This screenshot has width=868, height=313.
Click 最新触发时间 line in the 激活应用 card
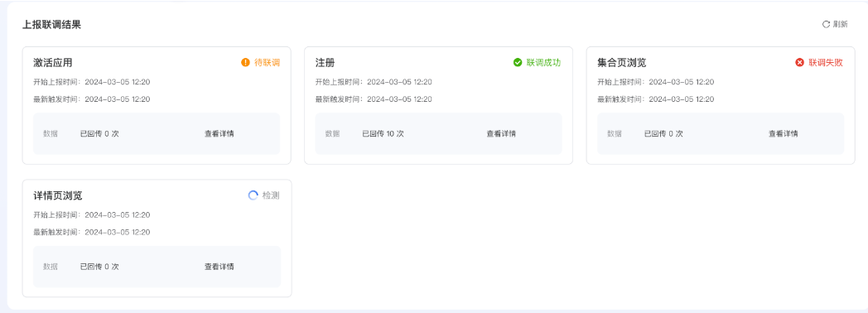pyautogui.click(x=92, y=99)
